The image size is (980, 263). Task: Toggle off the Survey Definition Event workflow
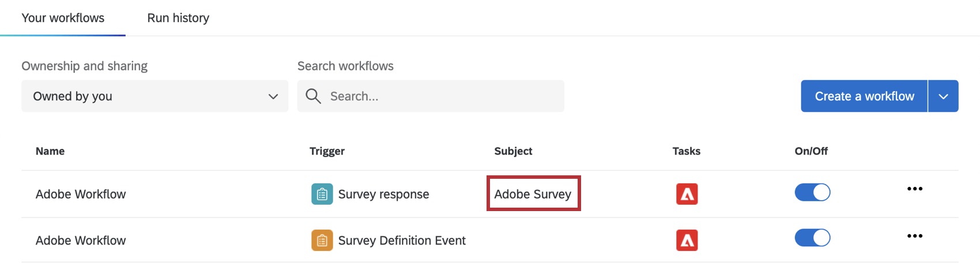click(x=812, y=238)
